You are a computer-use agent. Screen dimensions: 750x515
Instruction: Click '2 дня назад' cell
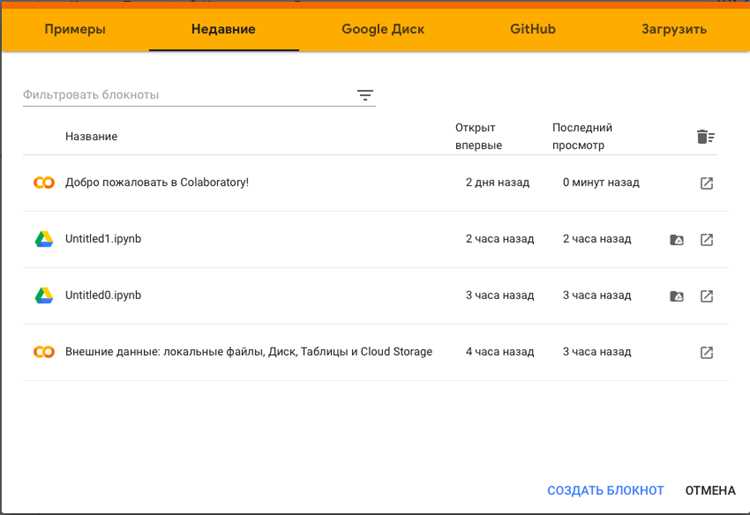point(497,182)
